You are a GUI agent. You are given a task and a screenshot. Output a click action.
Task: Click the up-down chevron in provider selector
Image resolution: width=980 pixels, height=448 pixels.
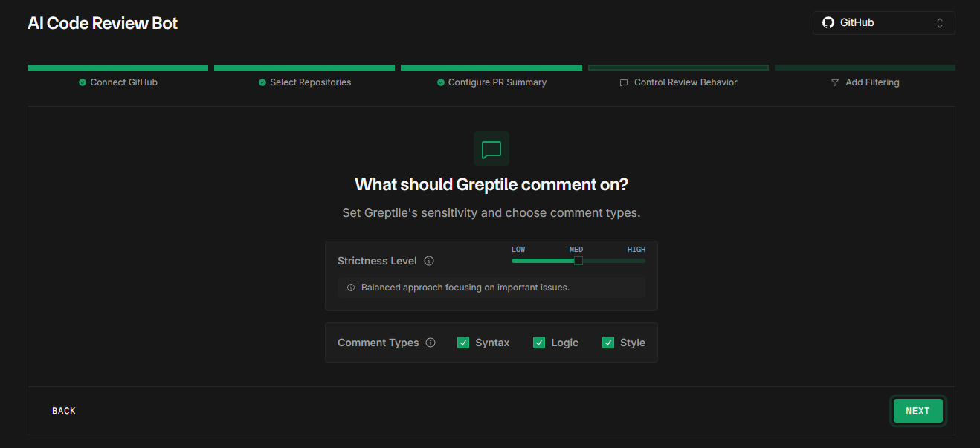940,23
